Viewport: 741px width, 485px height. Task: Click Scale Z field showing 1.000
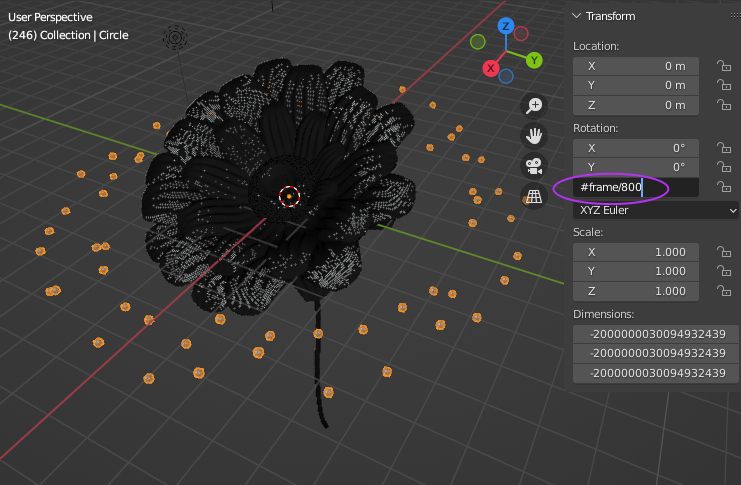click(x=636, y=291)
